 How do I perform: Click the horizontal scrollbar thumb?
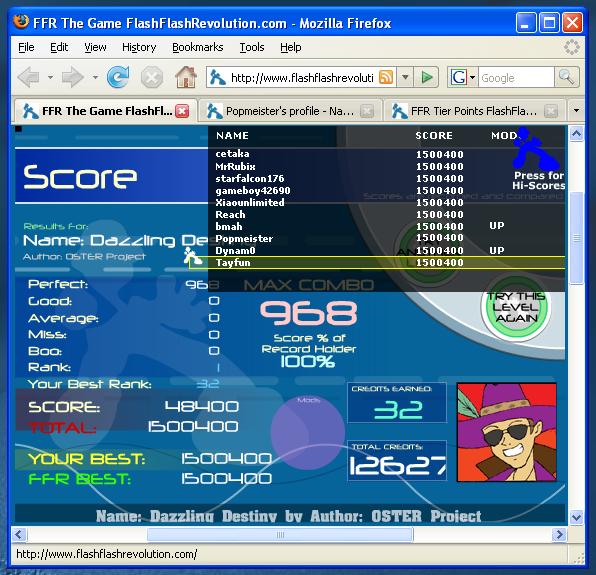click(x=280, y=535)
